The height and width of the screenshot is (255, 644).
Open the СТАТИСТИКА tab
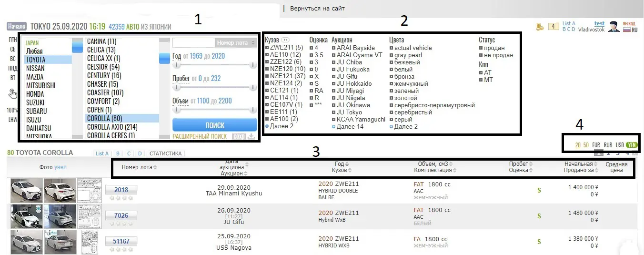point(165,153)
